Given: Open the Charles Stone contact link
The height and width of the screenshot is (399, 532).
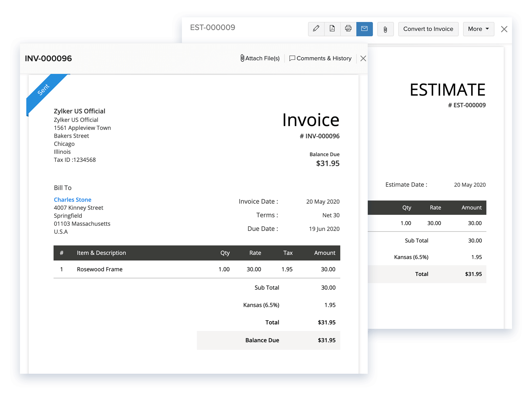Looking at the screenshot, I should point(72,199).
